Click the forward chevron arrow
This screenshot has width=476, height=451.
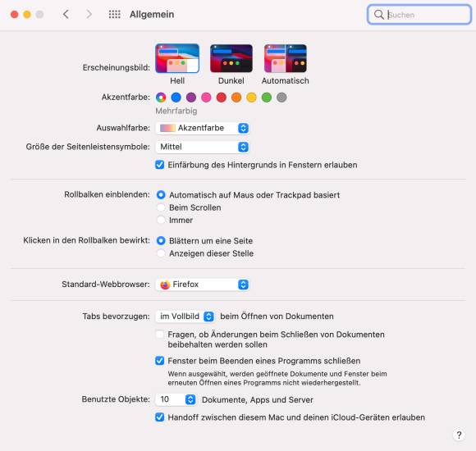(89, 14)
